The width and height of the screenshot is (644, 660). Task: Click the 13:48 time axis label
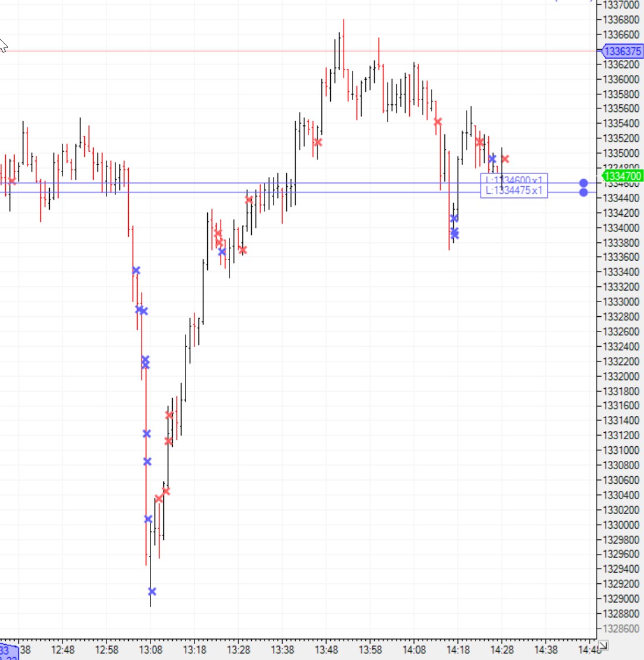click(x=326, y=650)
